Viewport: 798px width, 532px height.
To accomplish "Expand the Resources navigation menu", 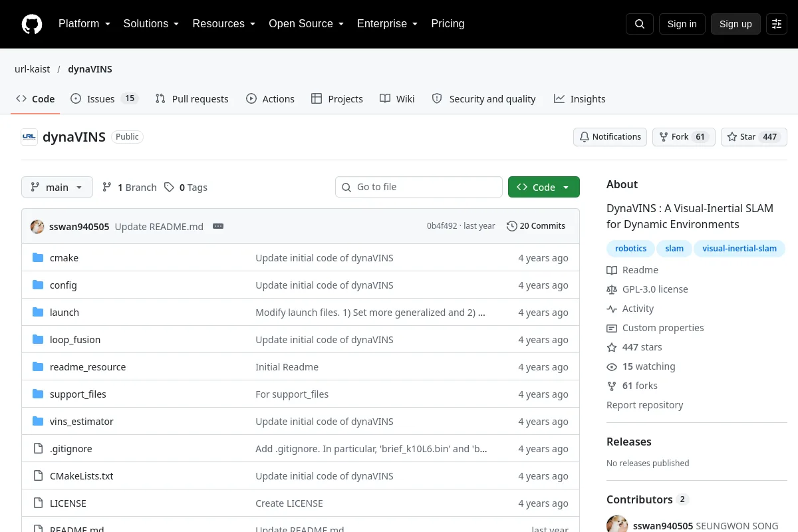I will 224,24.
